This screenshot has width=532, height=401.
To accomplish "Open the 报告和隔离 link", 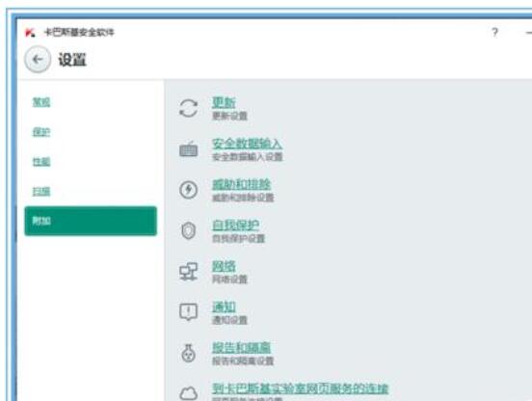I will pyautogui.click(x=241, y=347).
